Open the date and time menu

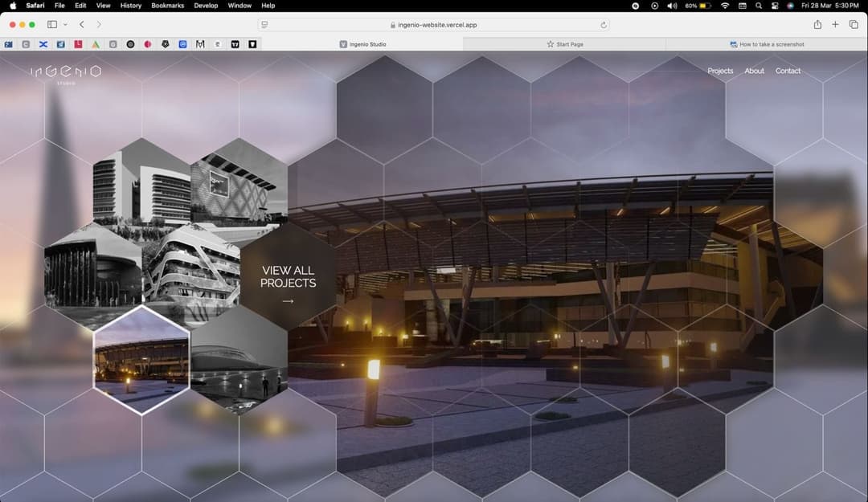829,6
